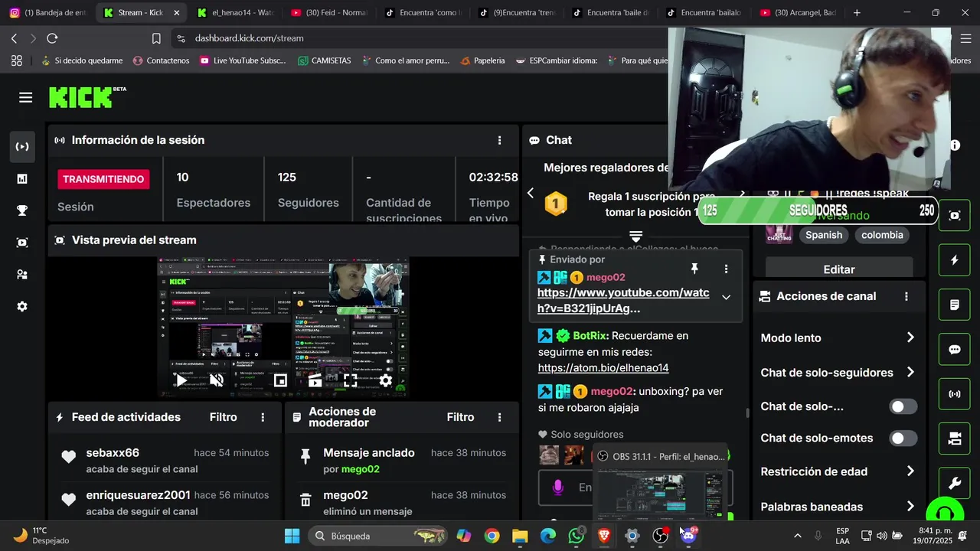Open the pinned YouTube link
Image resolution: width=980 pixels, height=551 pixels.
[623, 301]
